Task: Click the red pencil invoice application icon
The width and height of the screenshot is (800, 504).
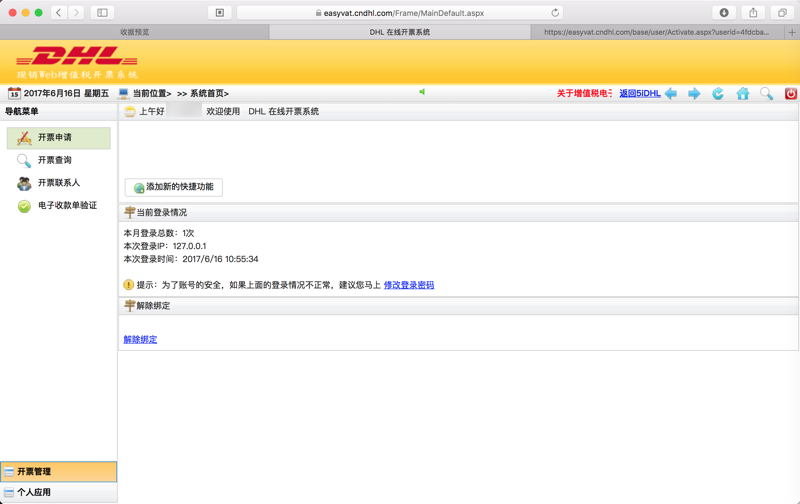Action: [24, 138]
